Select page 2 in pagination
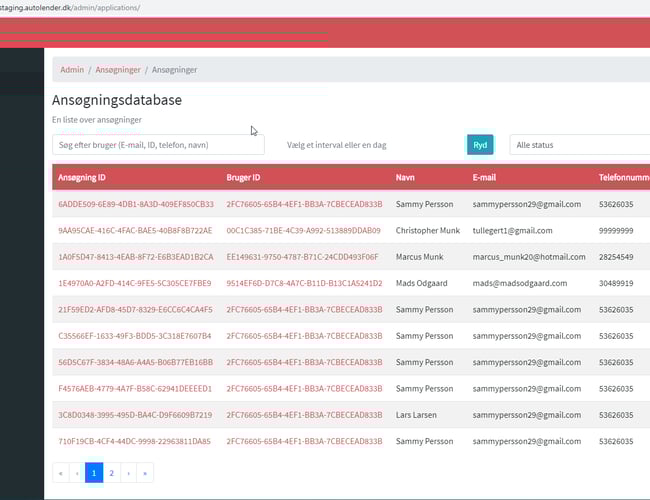This screenshot has width=650, height=500. click(x=111, y=473)
